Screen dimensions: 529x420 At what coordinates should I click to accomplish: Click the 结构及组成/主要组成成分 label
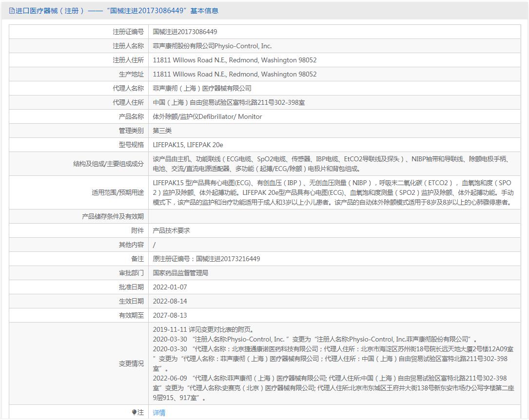point(108,164)
